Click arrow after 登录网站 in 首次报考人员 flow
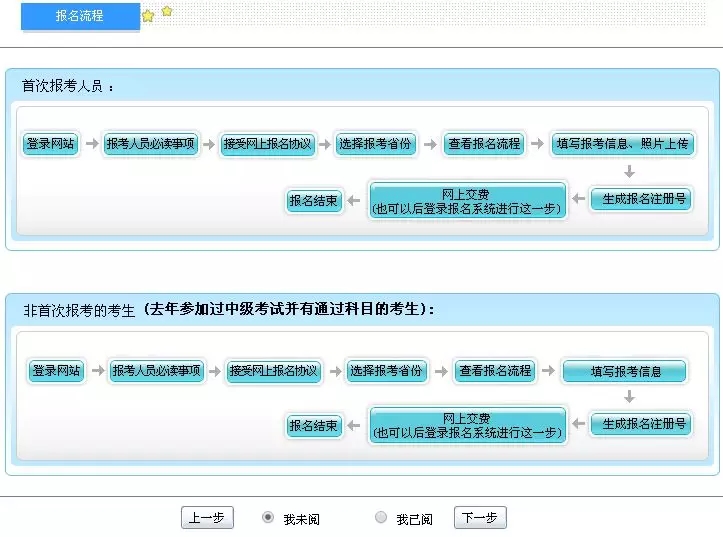The height and width of the screenshot is (537, 723). [91, 144]
